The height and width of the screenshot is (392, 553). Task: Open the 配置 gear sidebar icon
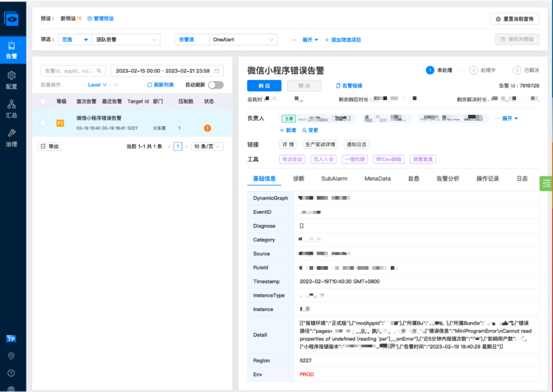coord(12,80)
